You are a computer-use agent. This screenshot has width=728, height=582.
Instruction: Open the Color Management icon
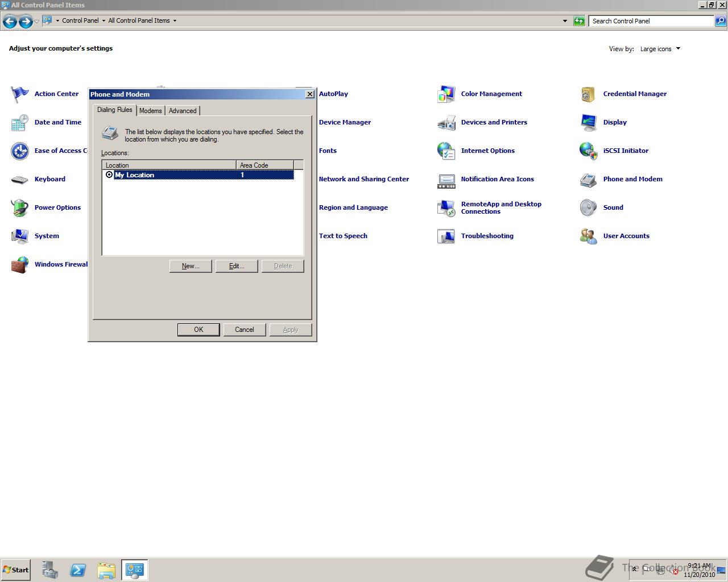(446, 94)
